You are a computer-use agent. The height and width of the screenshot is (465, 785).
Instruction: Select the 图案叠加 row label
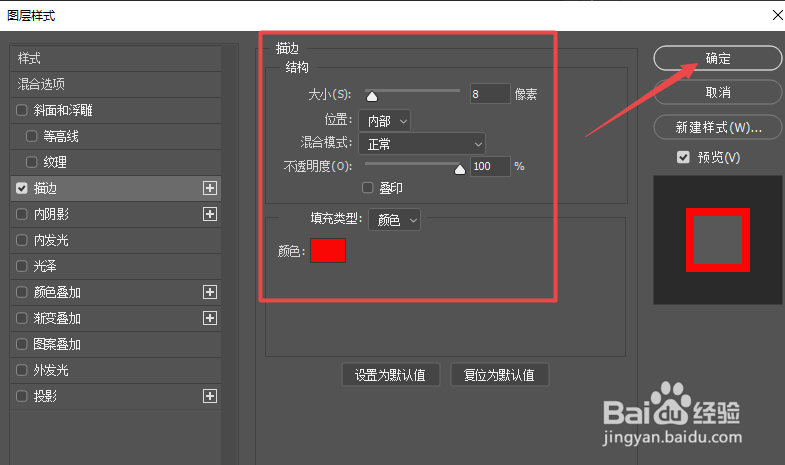57,344
